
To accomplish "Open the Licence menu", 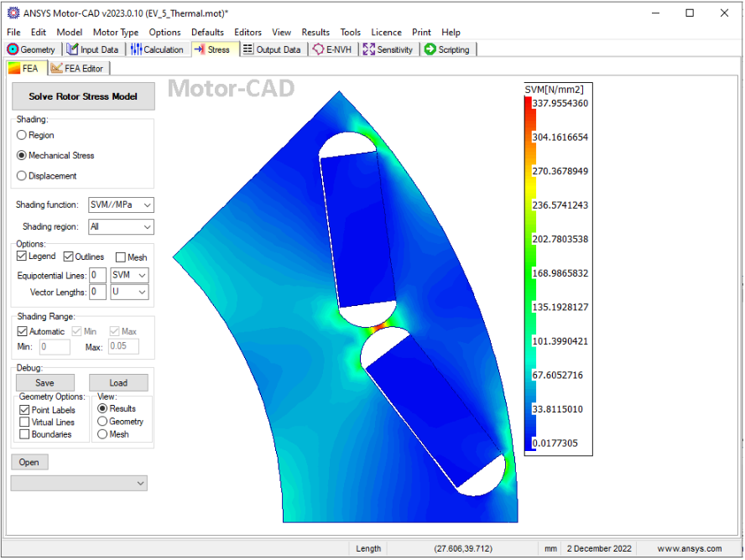I will point(386,32).
